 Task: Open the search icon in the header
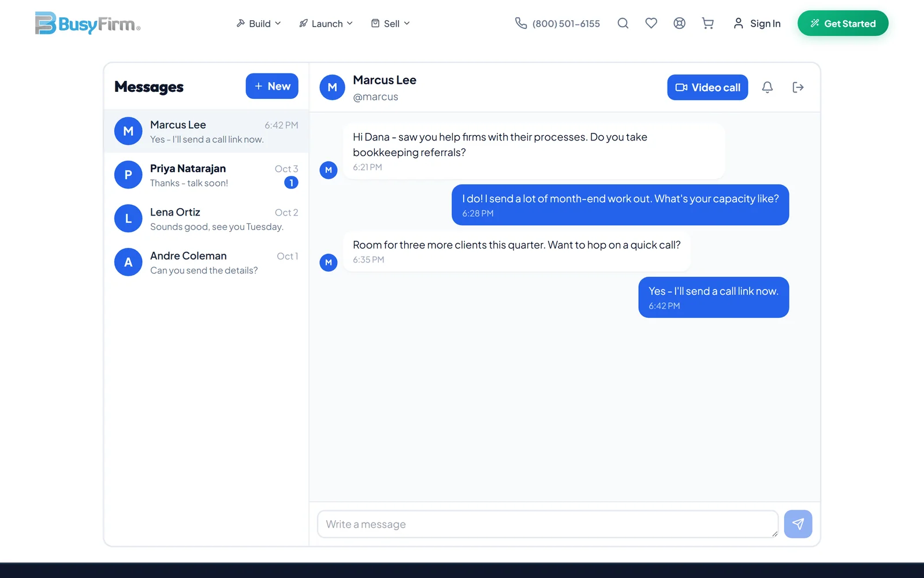(623, 23)
